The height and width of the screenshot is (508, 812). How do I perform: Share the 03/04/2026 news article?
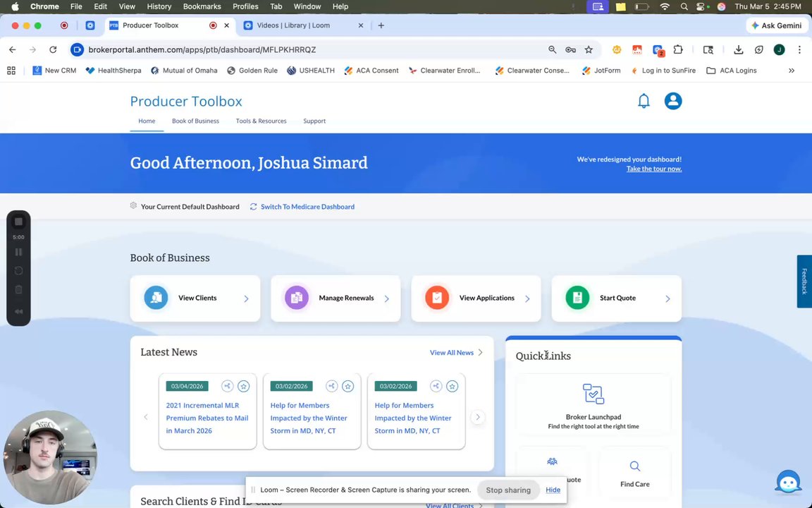[227, 386]
